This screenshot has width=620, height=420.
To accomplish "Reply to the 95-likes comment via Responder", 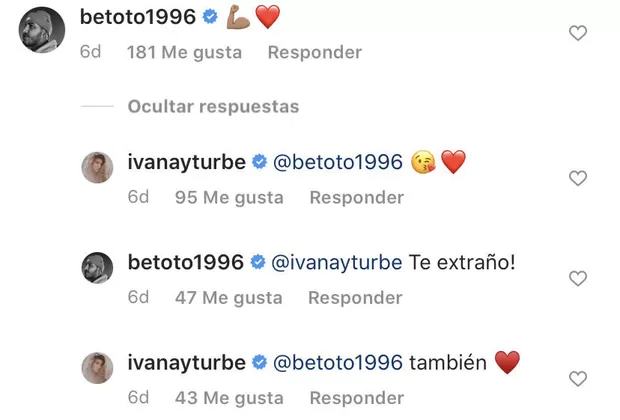I will pos(356,197).
